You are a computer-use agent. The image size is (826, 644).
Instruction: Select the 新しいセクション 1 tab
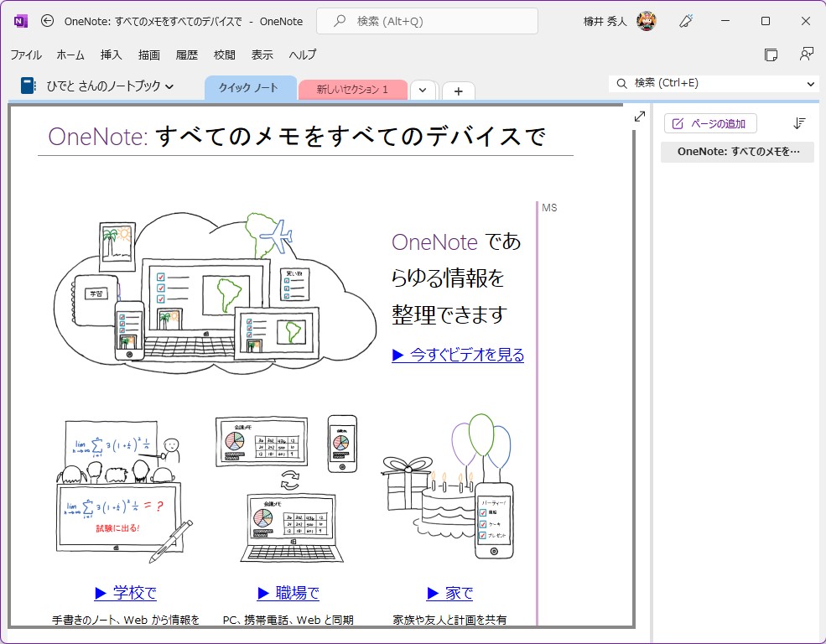pos(352,88)
